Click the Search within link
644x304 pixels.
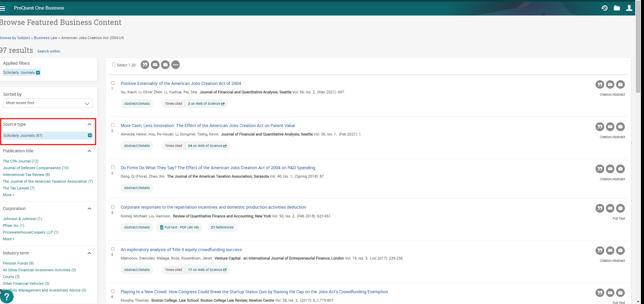(x=48, y=51)
